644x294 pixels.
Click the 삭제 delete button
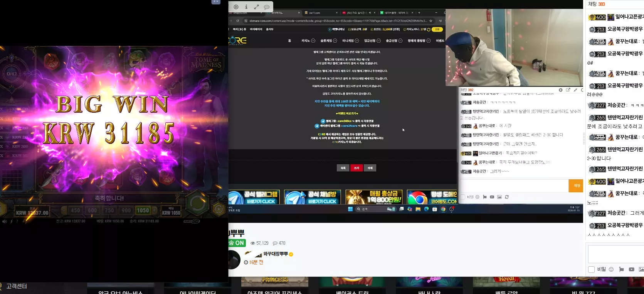coord(370,168)
